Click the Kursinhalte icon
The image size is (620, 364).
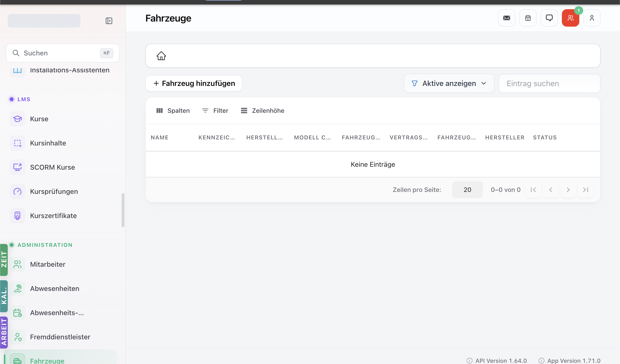[17, 143]
